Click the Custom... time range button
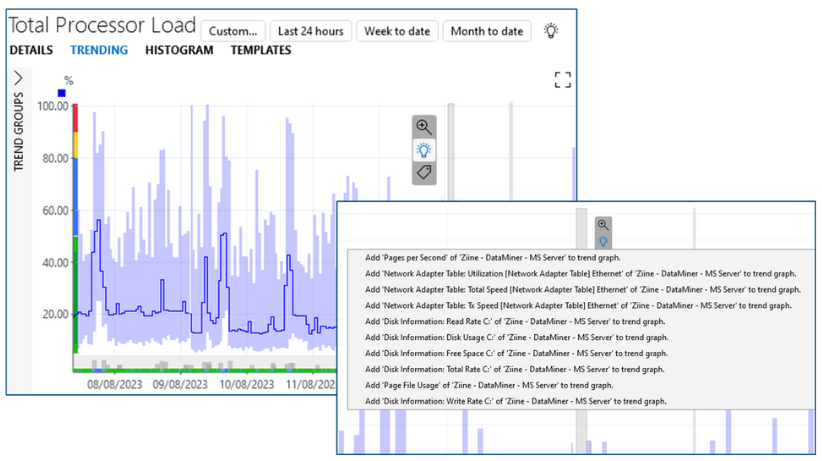The width and height of the screenshot is (822, 461). pos(233,31)
